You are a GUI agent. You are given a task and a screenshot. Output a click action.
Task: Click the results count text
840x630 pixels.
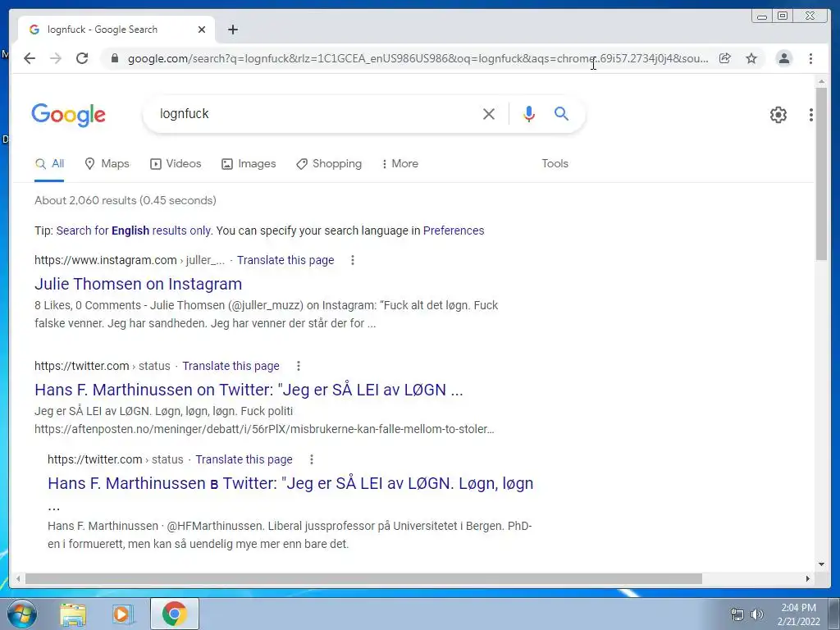tap(126, 200)
